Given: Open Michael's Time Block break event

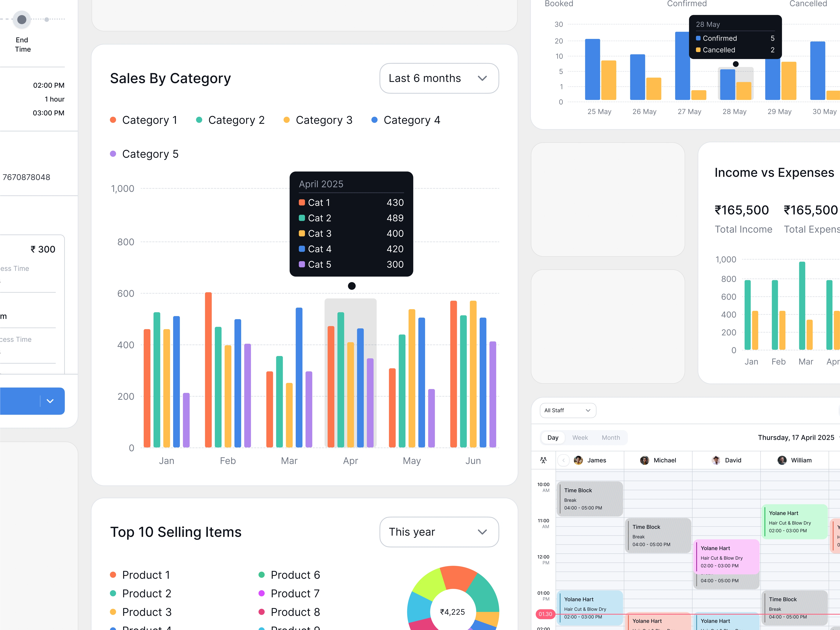Looking at the screenshot, I should pos(658,535).
